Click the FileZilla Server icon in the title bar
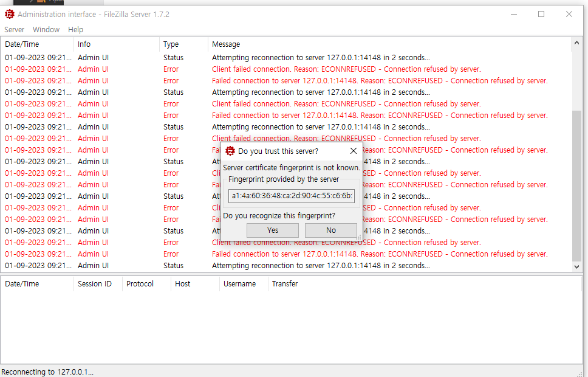The height and width of the screenshot is (377, 588). pos(9,14)
